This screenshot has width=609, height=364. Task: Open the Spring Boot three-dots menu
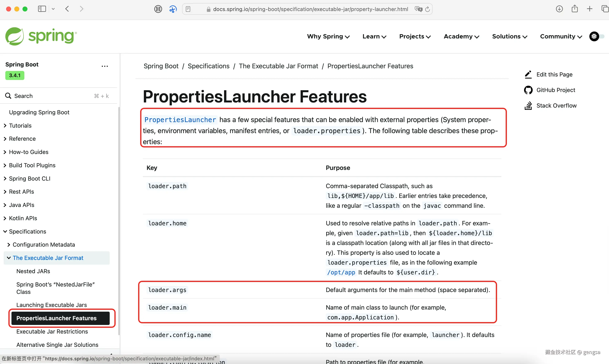pos(105,66)
